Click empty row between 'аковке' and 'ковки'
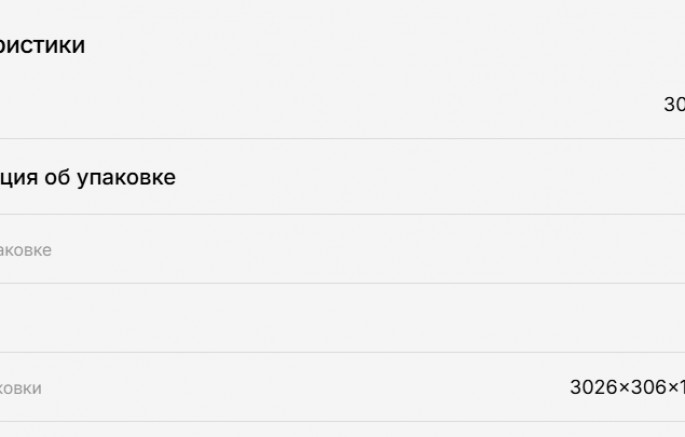 [x=342, y=318]
